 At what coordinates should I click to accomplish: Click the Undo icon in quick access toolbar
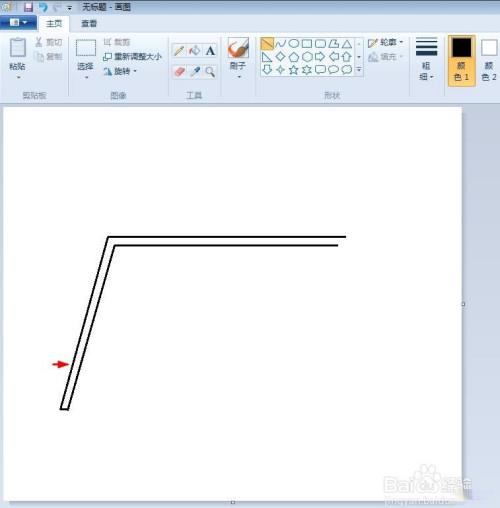coord(43,7)
